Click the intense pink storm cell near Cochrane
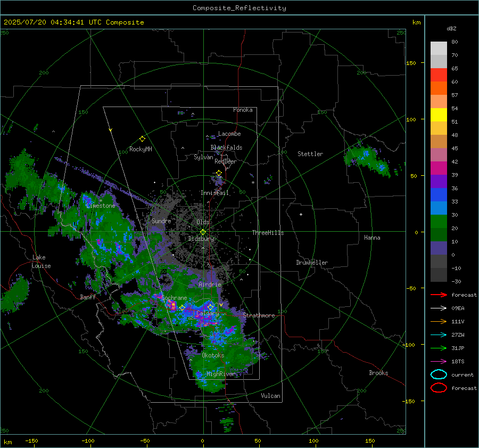Image resolution: width=479 pixels, height=448 pixels. [x=172, y=305]
